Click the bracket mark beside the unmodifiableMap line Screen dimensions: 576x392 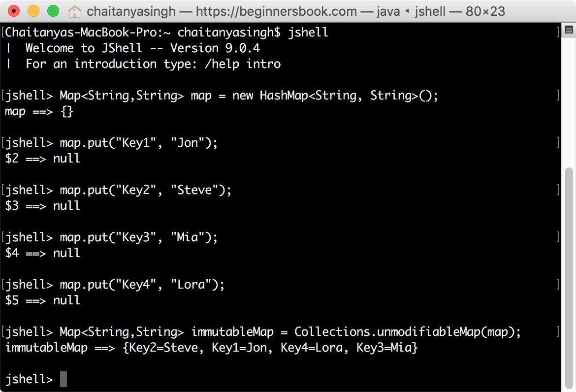pos(558,331)
